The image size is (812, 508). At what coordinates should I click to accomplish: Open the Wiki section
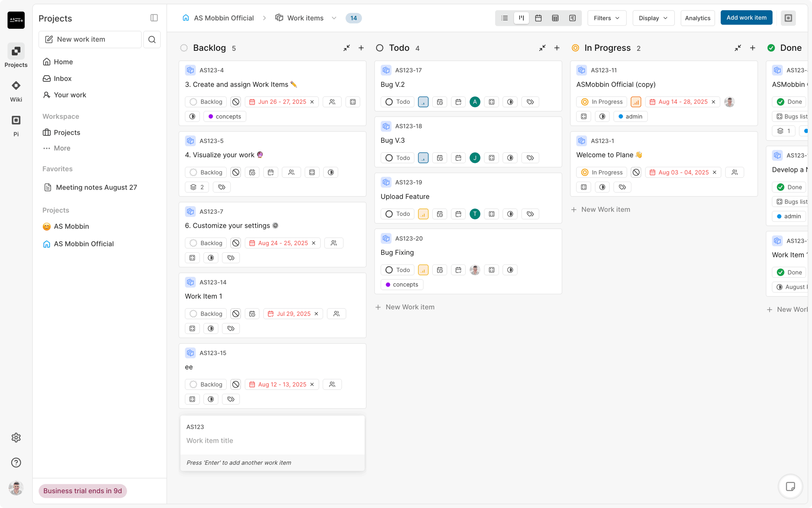click(x=16, y=91)
